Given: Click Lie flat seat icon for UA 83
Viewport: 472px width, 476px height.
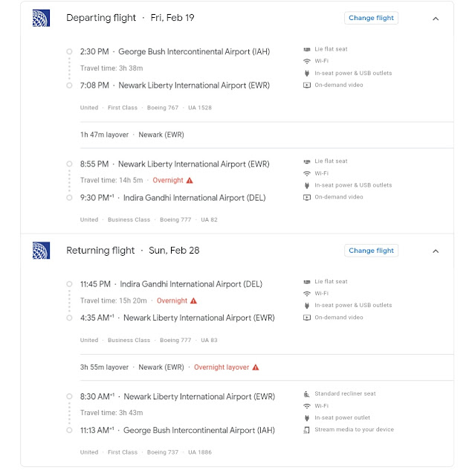Looking at the screenshot, I should click(306, 282).
